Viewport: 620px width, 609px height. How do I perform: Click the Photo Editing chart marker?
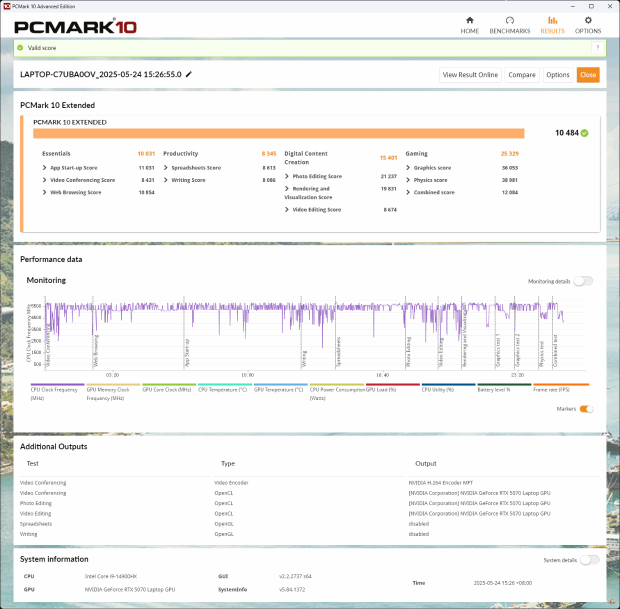point(408,352)
